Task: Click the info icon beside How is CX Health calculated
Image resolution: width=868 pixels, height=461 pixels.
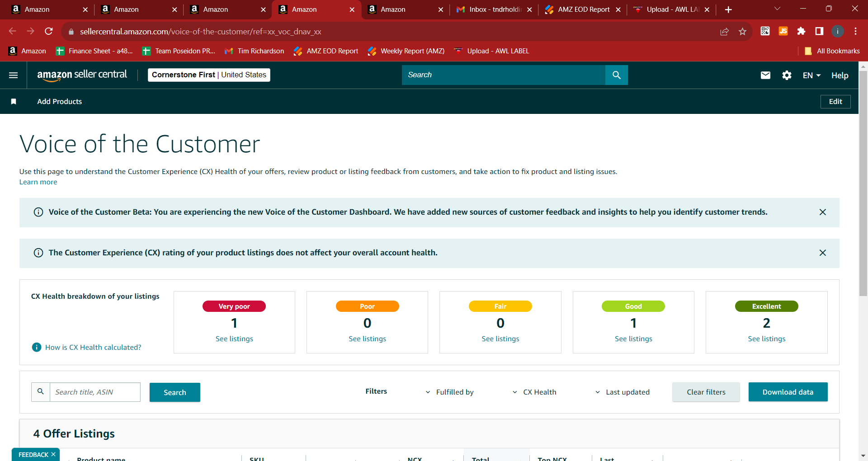Action: [37, 347]
